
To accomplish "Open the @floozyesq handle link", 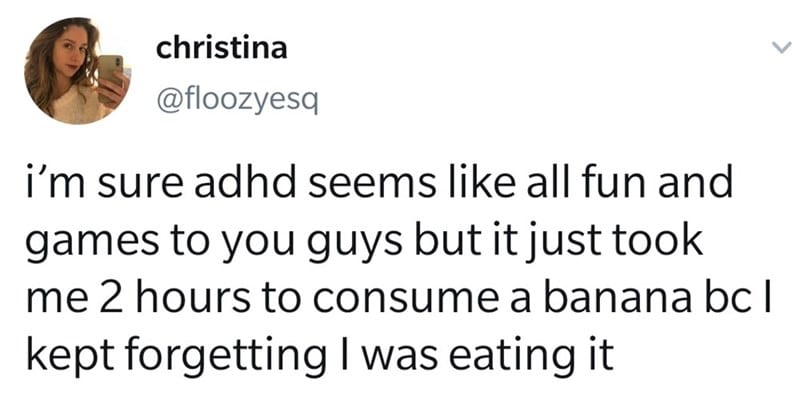I will click(237, 101).
